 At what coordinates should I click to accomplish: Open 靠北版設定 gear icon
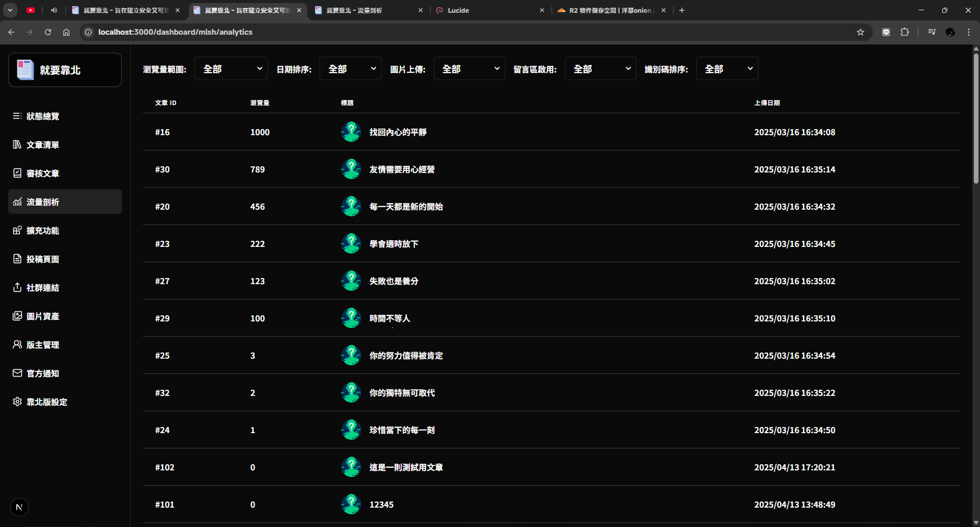coord(17,402)
